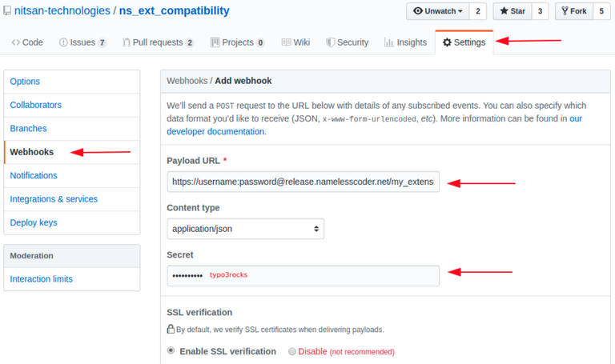Screen dimensions: 615x364
Task: Click the Settings gear icon
Action: [x=447, y=42]
